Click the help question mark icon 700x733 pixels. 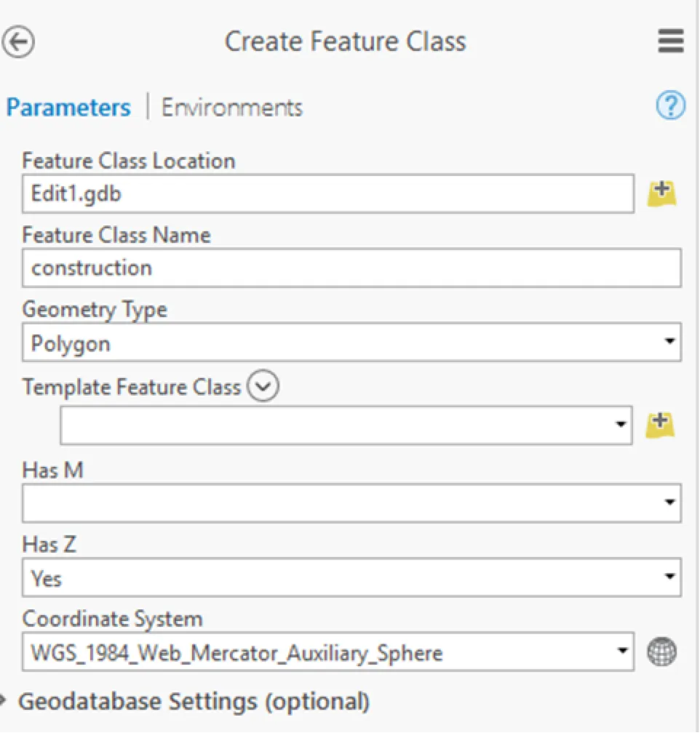click(x=669, y=106)
